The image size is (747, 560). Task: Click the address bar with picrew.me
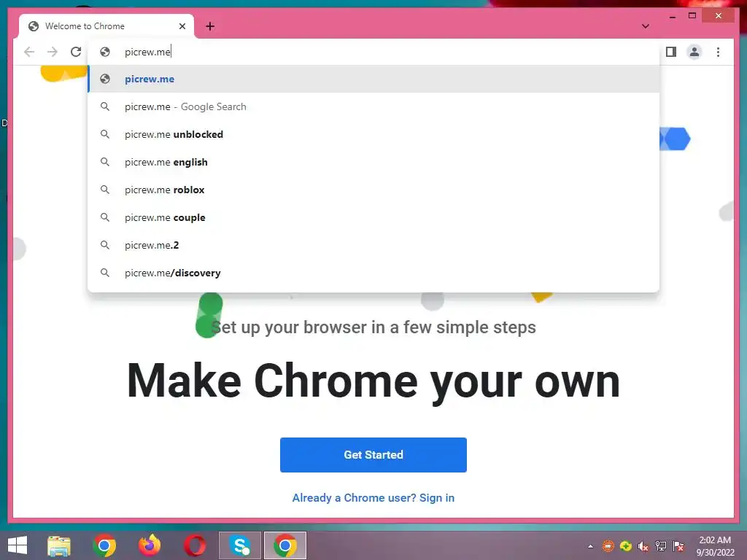(373, 52)
